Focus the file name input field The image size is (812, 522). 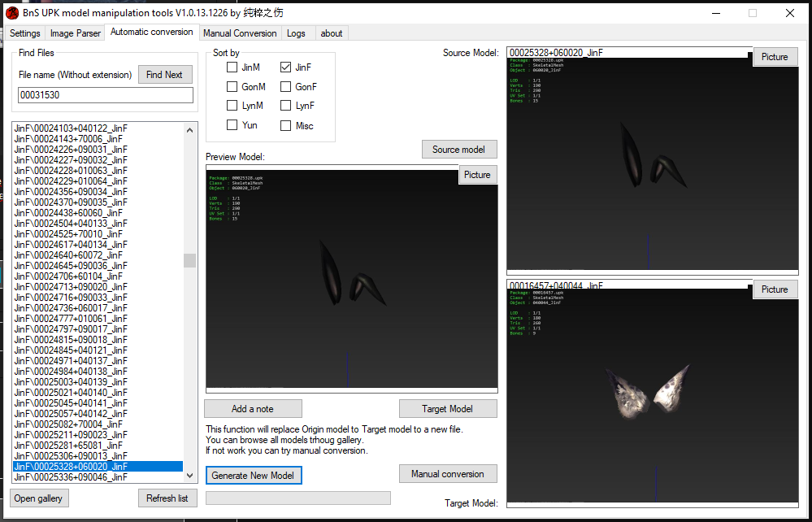point(106,95)
